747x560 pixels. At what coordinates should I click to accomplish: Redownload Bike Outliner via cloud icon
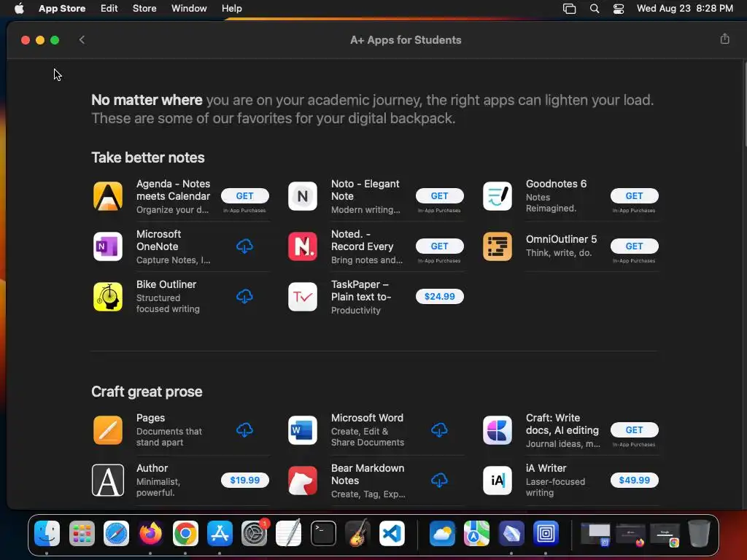coord(245,297)
